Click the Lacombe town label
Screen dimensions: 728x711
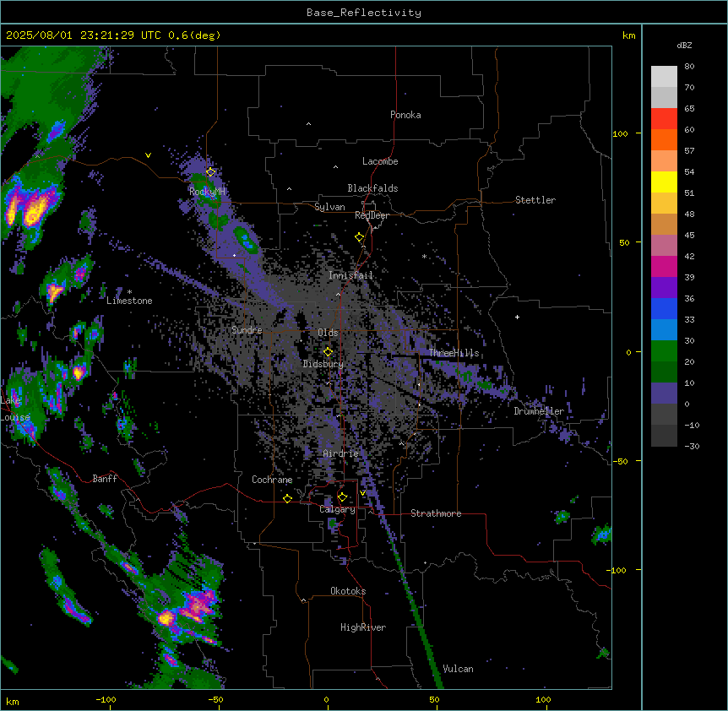tap(380, 161)
